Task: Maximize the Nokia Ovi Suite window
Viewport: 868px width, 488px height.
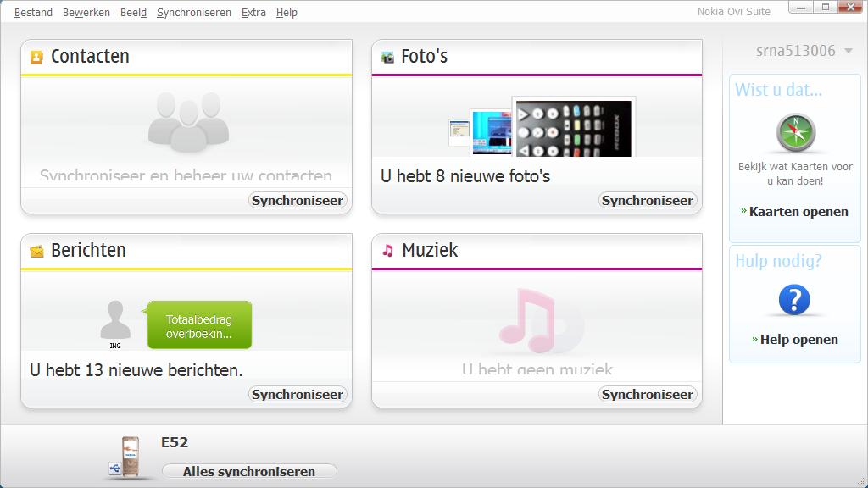Action: 826,7
